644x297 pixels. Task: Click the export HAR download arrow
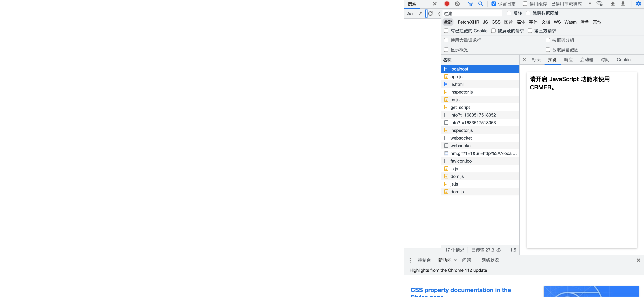(x=623, y=4)
